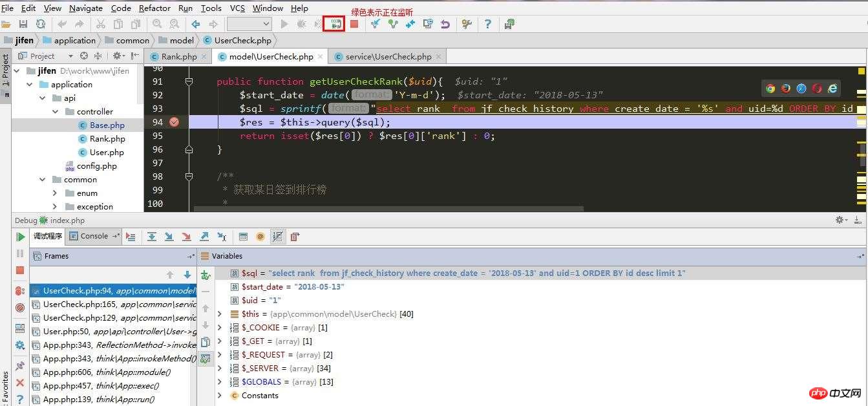The image size is (868, 406).
Task: Toggle Mute Breakpoints icon in Debug sidebar
Action: (x=20, y=308)
